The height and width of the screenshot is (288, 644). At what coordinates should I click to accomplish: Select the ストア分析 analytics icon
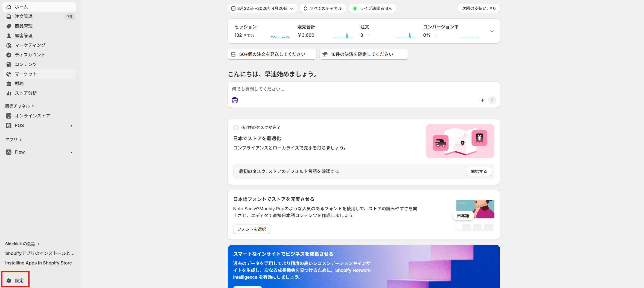coord(8,93)
